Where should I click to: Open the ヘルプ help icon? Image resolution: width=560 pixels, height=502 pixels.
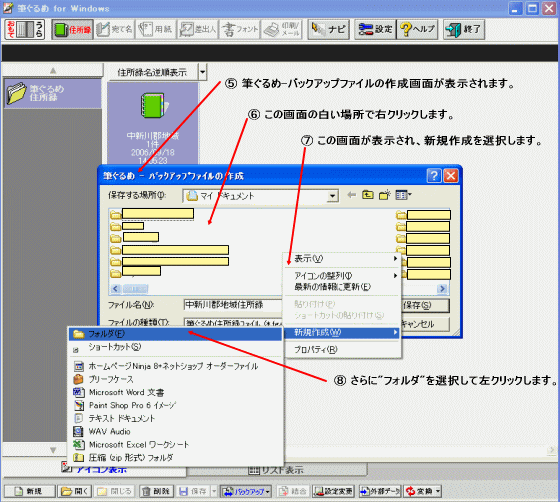pos(417,29)
